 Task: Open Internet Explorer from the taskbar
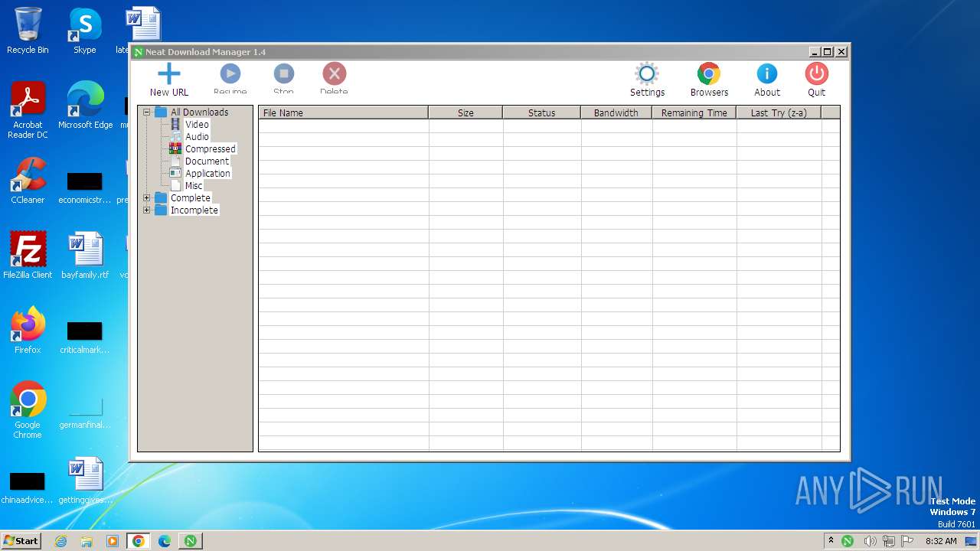[x=60, y=540]
